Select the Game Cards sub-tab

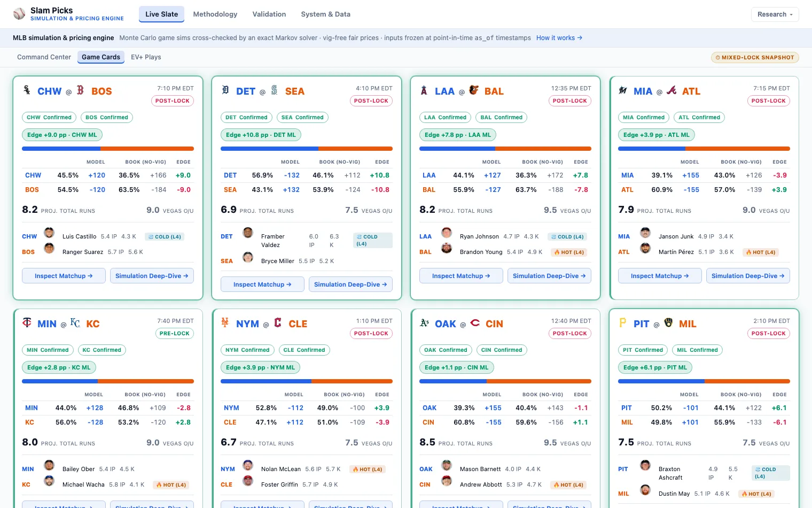pos(101,57)
